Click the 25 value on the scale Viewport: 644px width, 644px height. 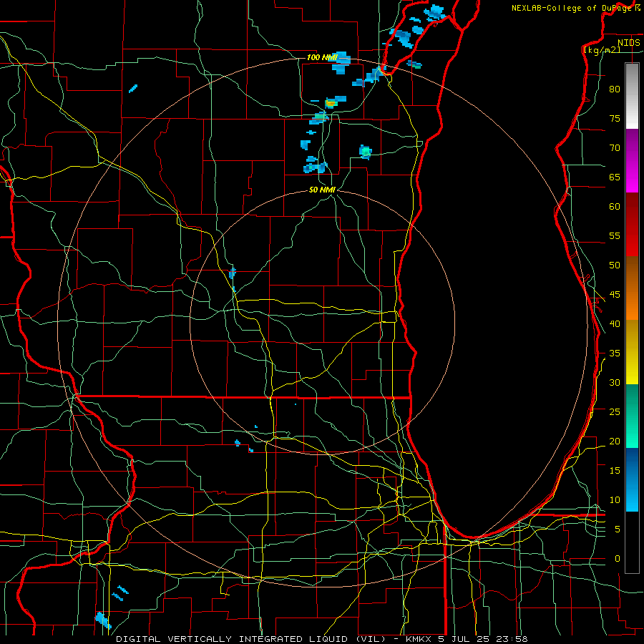[615, 412]
